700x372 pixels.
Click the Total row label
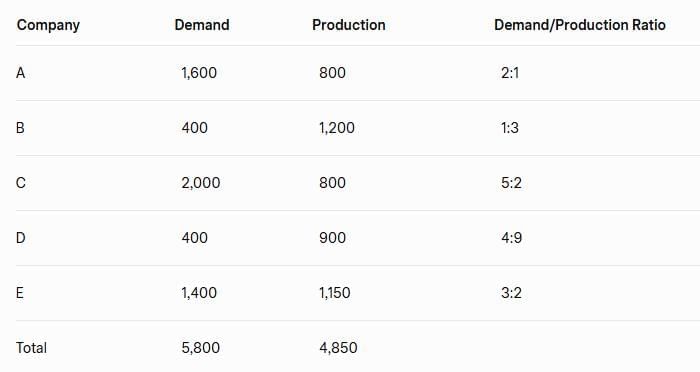point(31,347)
